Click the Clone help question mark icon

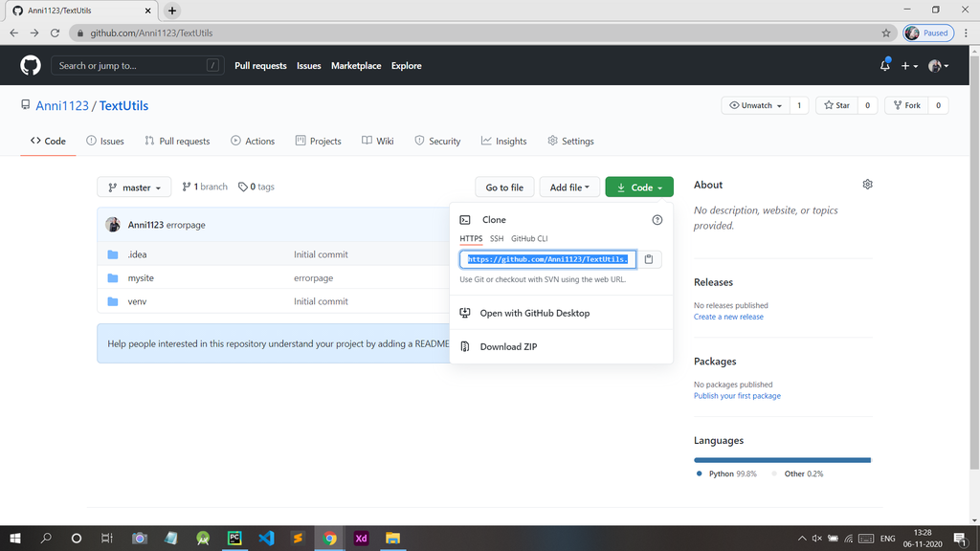tap(657, 220)
